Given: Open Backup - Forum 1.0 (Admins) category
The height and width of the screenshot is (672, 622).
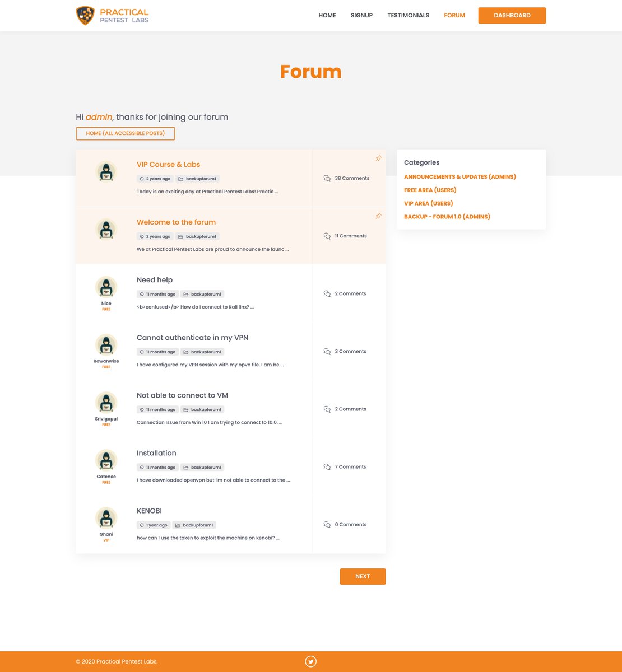Looking at the screenshot, I should (x=447, y=217).
